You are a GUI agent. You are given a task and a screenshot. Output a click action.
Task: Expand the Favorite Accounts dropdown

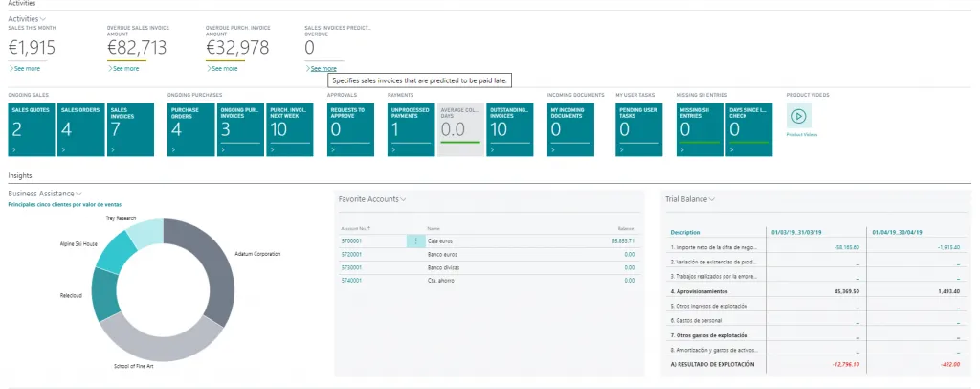coord(403,199)
